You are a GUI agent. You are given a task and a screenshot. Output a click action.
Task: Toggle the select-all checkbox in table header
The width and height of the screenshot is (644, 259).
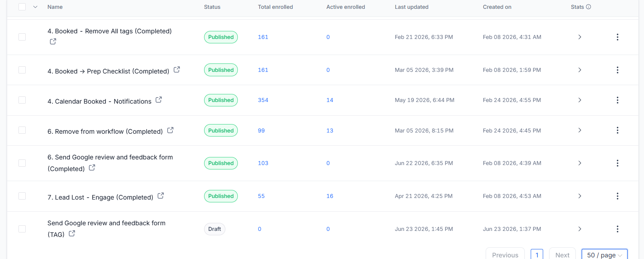click(x=22, y=7)
